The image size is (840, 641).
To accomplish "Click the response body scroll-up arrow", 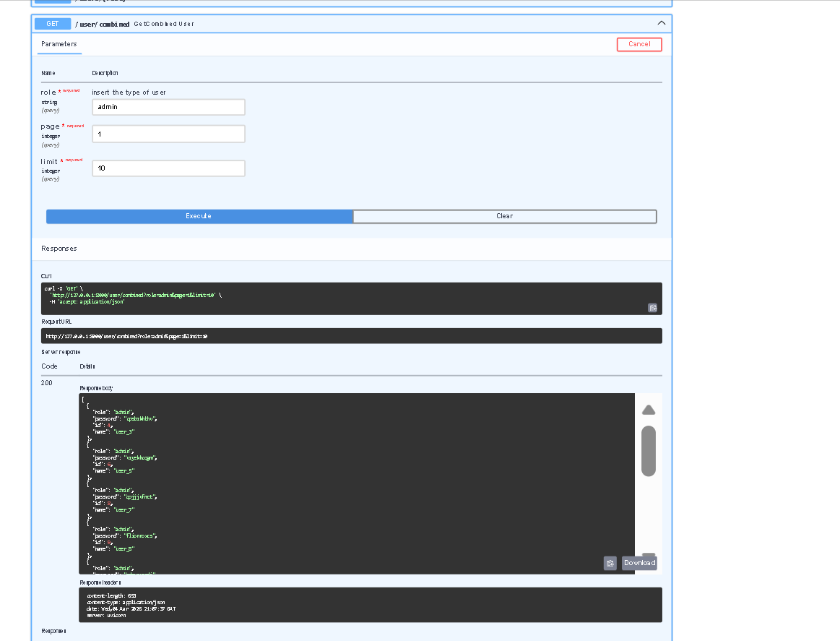I will point(649,410).
